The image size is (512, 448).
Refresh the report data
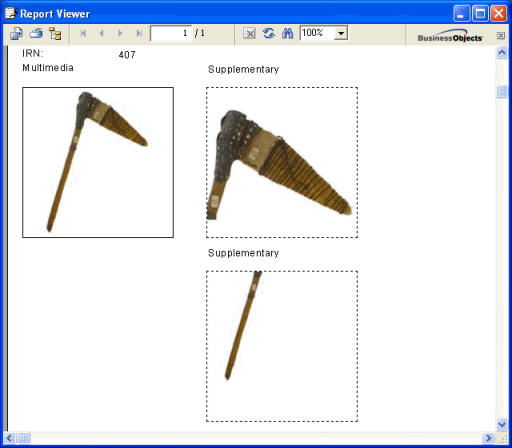[x=268, y=33]
